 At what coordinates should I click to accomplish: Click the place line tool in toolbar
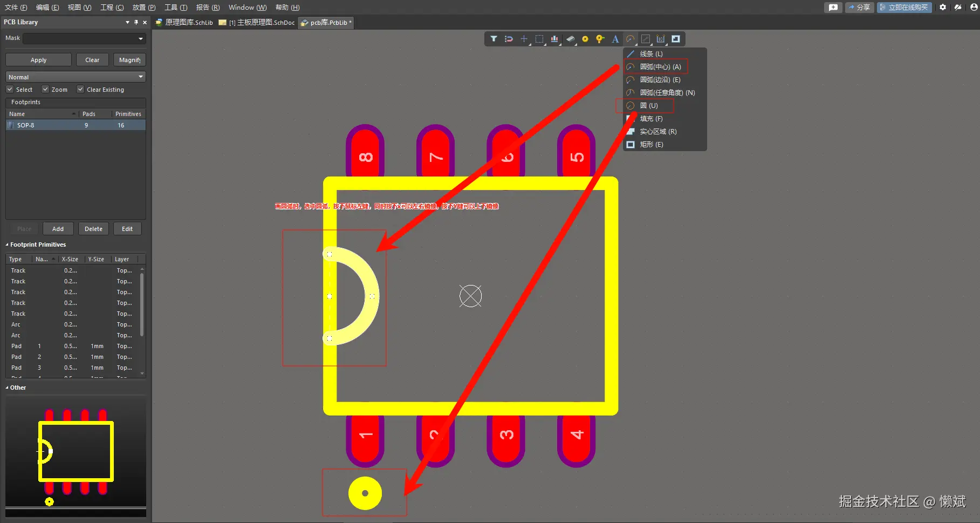click(646, 39)
